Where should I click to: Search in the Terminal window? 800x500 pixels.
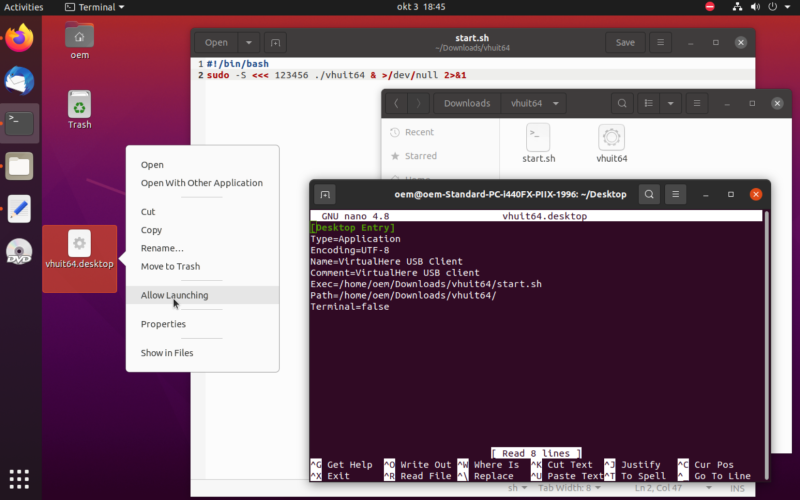click(649, 194)
